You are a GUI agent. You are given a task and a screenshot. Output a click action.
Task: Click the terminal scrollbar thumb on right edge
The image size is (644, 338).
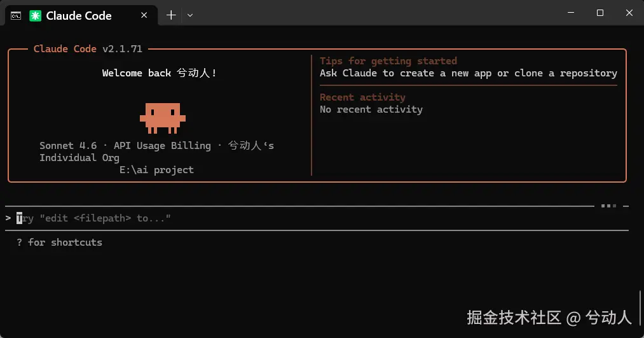click(x=640, y=308)
